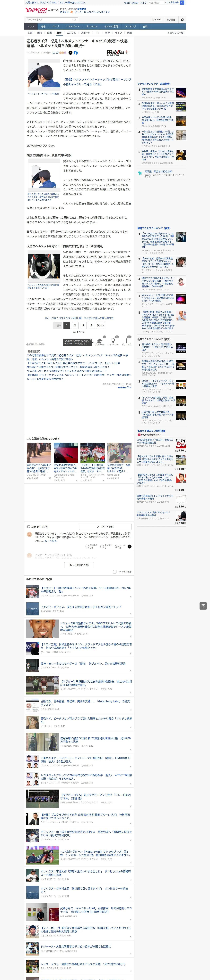210x980 pixels.
Task: Open the トップ navigation tab
Action: tap(31, 27)
